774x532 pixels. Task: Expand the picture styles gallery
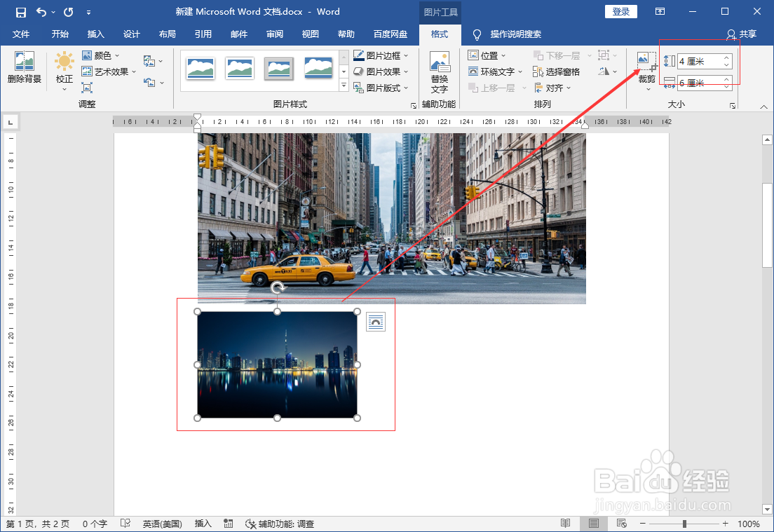pyautogui.click(x=344, y=86)
